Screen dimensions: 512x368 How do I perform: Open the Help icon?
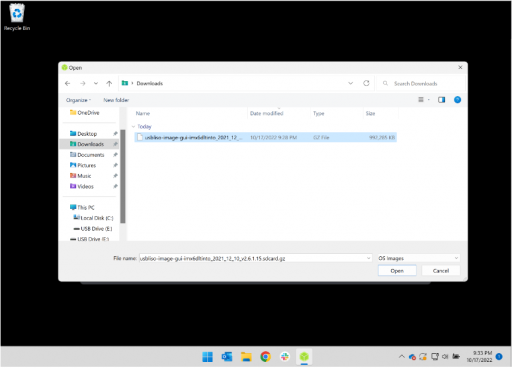point(458,100)
